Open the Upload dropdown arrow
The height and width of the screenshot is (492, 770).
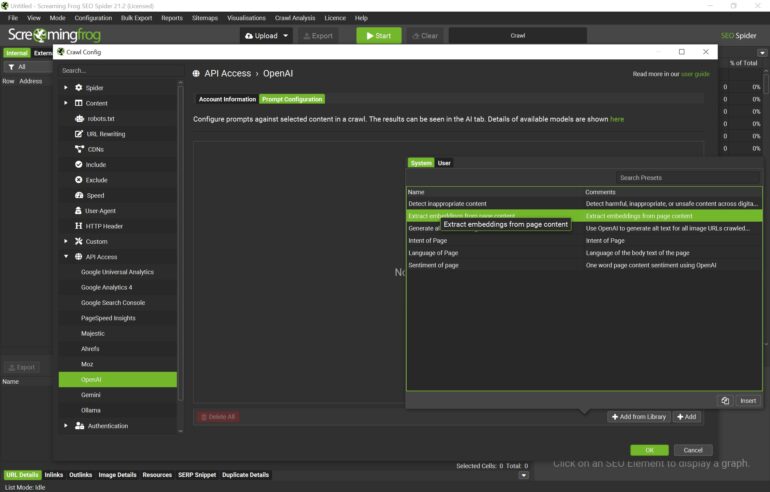[x=285, y=35]
